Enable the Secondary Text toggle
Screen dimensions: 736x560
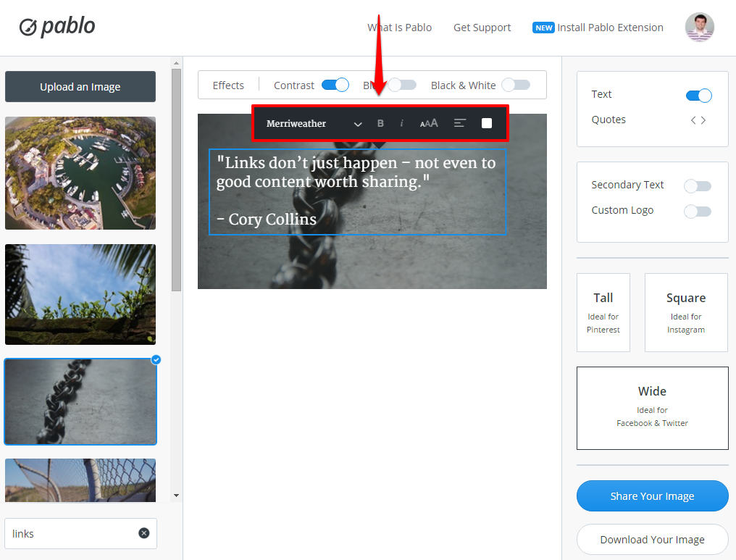[x=698, y=186]
